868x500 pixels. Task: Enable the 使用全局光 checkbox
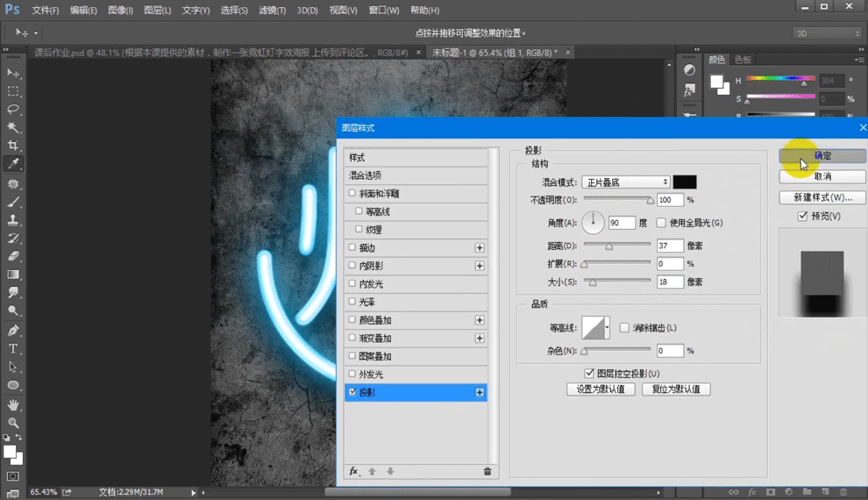coord(661,223)
